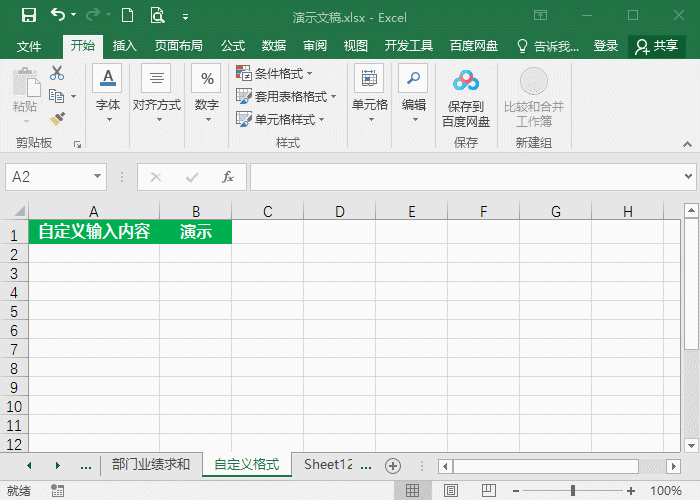Click the Select All corner triangle
The image size is (700, 500).
[18, 210]
